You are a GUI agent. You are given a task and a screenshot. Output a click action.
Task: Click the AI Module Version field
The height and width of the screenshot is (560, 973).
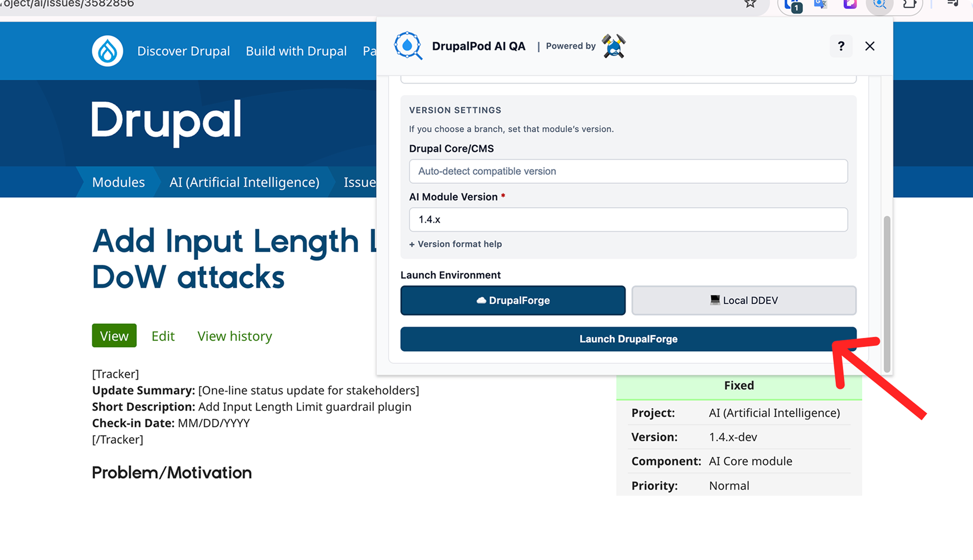coord(628,220)
